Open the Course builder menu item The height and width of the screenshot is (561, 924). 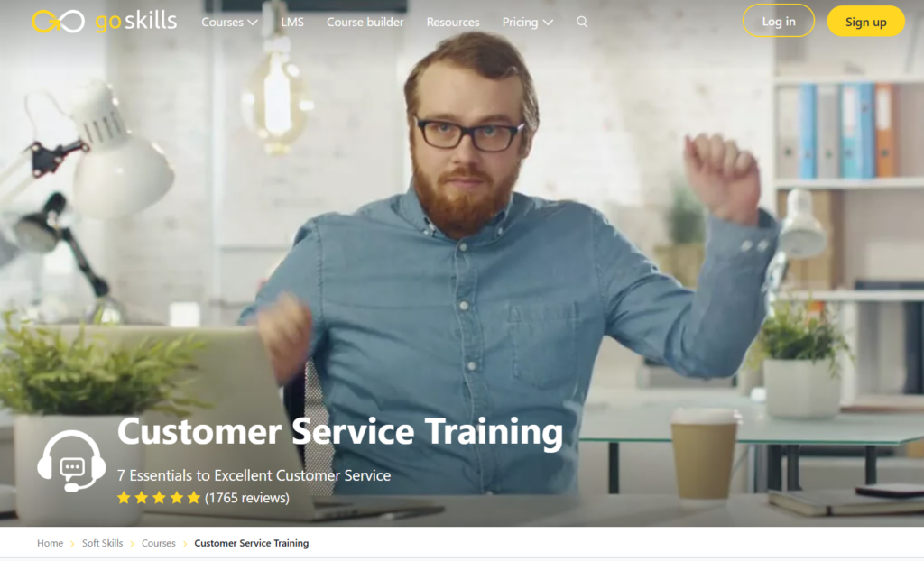tap(365, 22)
